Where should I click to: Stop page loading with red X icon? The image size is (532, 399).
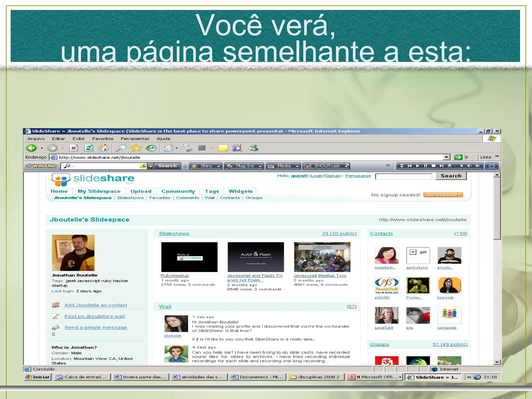74,148
